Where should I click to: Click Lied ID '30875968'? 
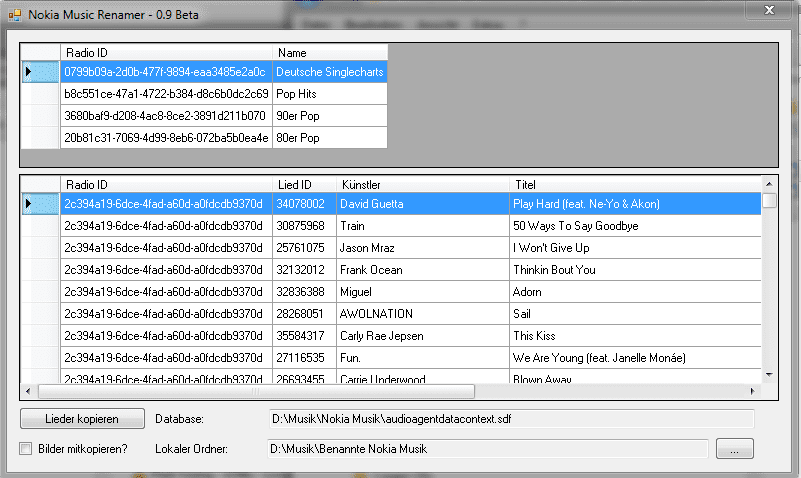pyautogui.click(x=304, y=226)
